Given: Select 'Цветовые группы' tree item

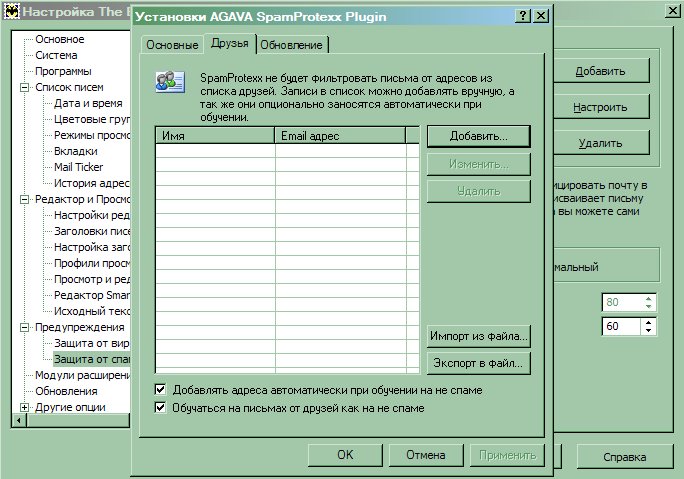Looking at the screenshot, I should [x=92, y=119].
